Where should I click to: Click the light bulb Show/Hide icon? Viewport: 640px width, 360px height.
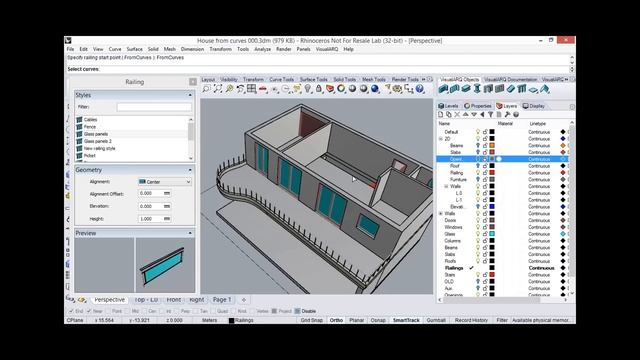(308, 89)
